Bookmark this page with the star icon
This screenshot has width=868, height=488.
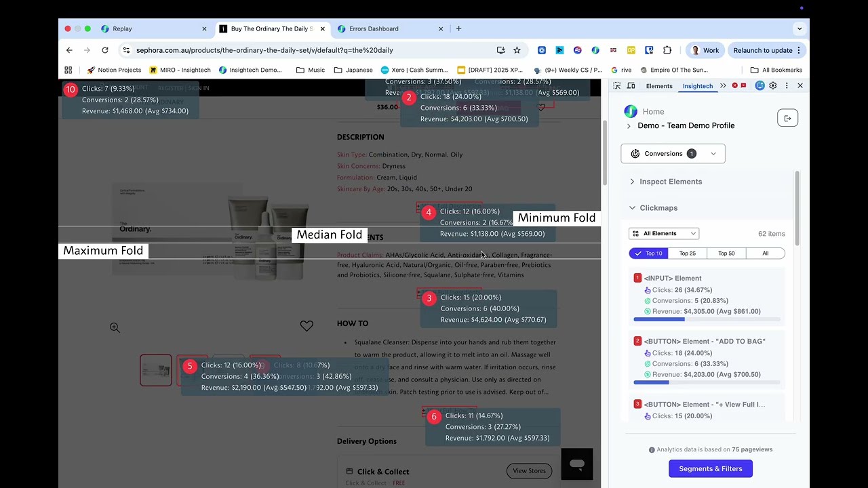(517, 50)
